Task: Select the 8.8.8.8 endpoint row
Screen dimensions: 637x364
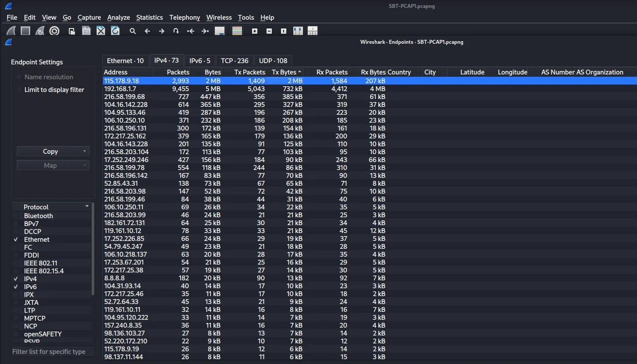Action: (370, 278)
